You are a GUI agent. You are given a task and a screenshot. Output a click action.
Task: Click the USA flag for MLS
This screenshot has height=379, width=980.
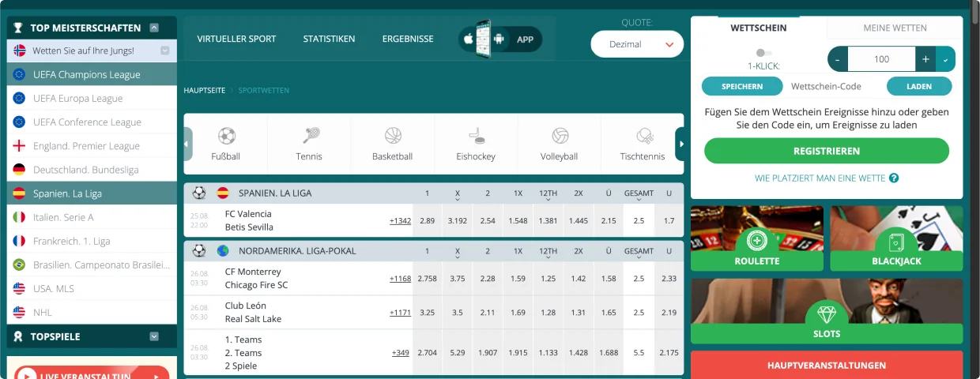[x=20, y=288]
